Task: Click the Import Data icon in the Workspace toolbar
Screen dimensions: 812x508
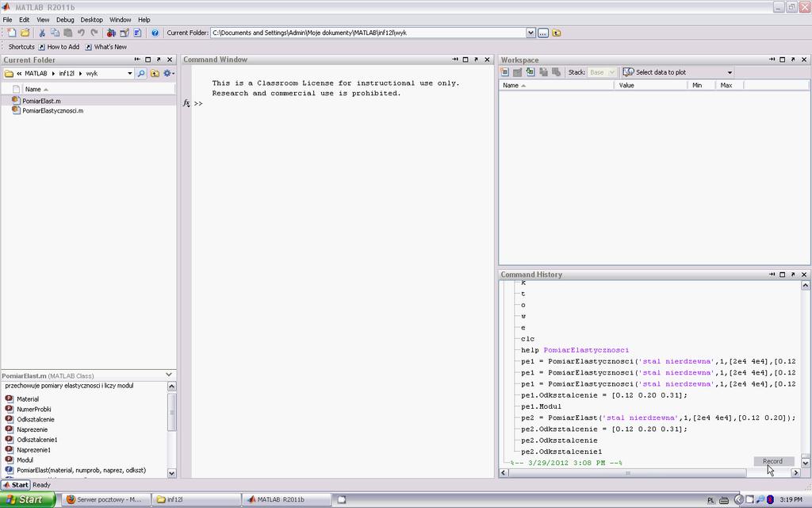Action: pyautogui.click(x=530, y=72)
